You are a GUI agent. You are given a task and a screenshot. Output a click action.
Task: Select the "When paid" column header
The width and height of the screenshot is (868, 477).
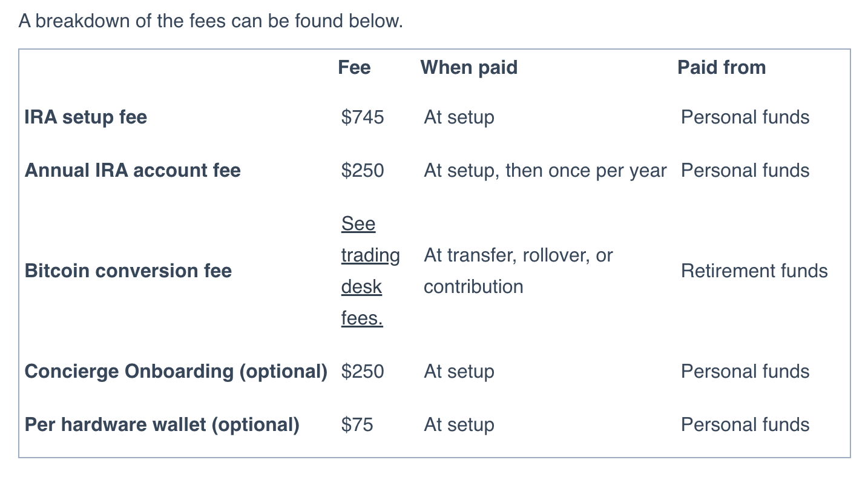(x=469, y=67)
